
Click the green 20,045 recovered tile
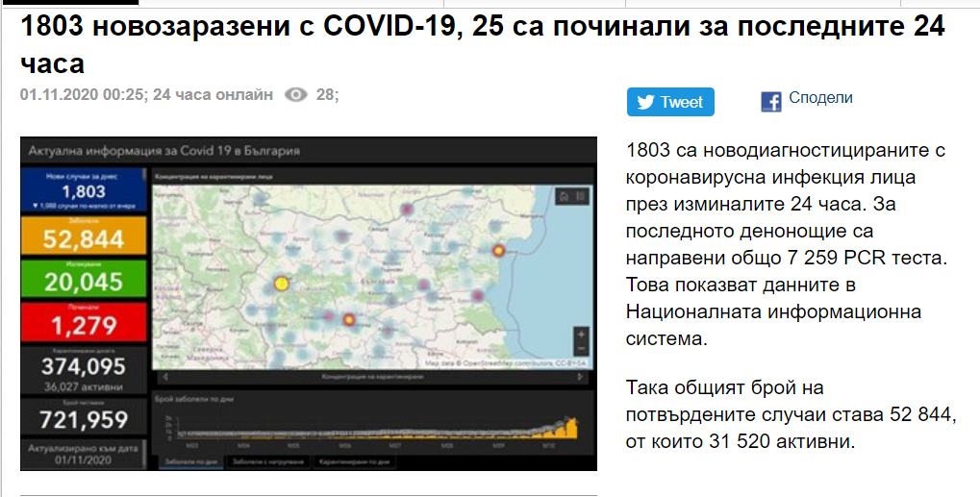pos(84,279)
